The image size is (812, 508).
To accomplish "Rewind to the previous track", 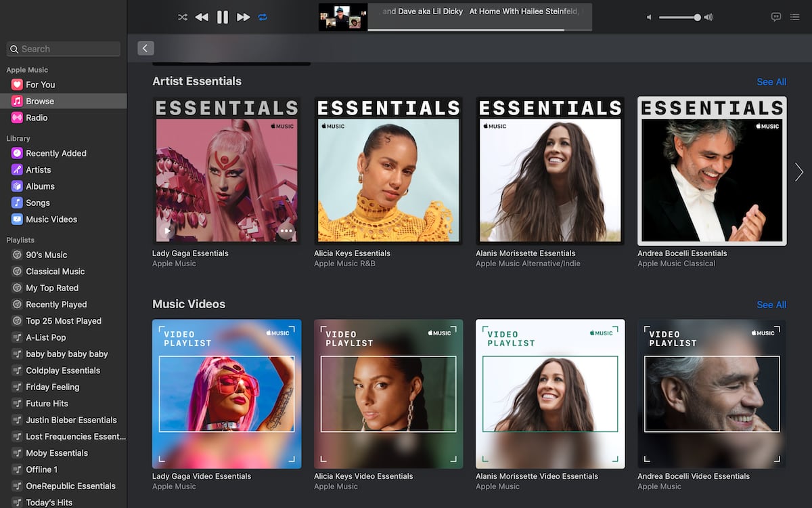I will [x=202, y=17].
